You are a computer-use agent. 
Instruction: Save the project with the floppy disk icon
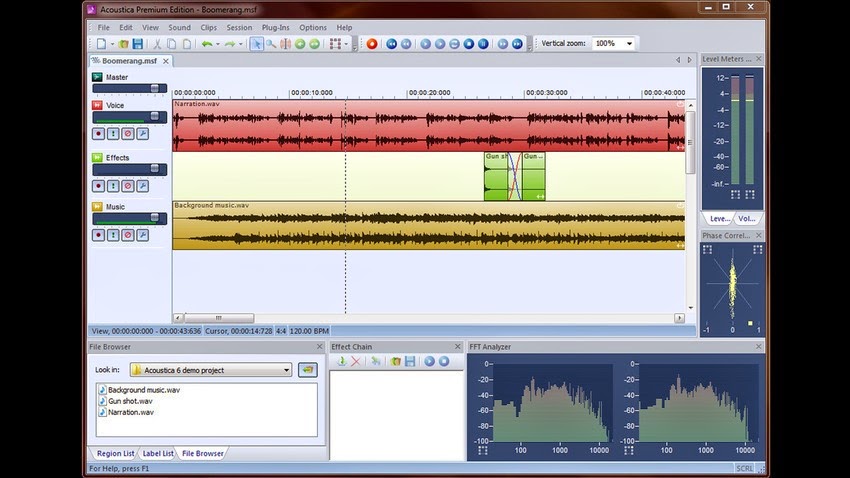pyautogui.click(x=138, y=44)
